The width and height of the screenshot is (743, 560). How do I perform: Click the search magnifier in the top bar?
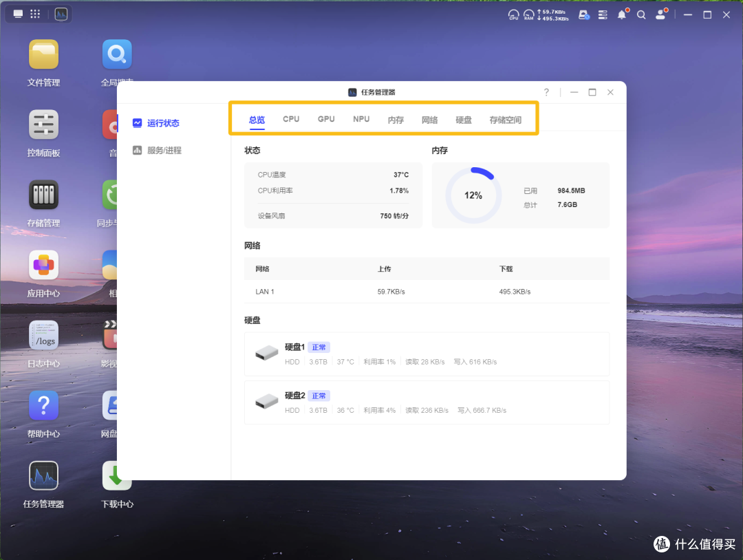pos(641,14)
